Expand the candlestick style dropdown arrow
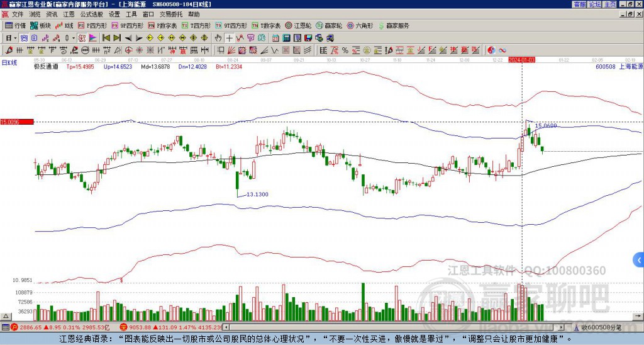Viewport: 644px width, 345px height. tap(74, 38)
